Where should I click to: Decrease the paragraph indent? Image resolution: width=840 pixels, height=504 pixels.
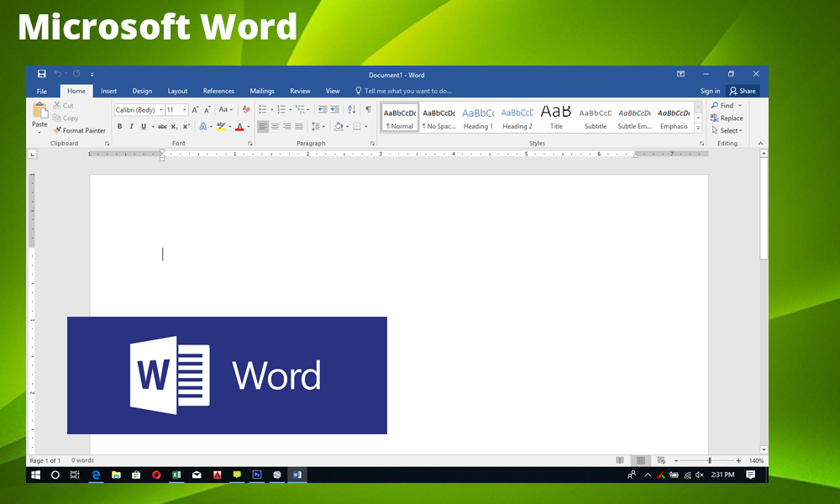tap(323, 110)
